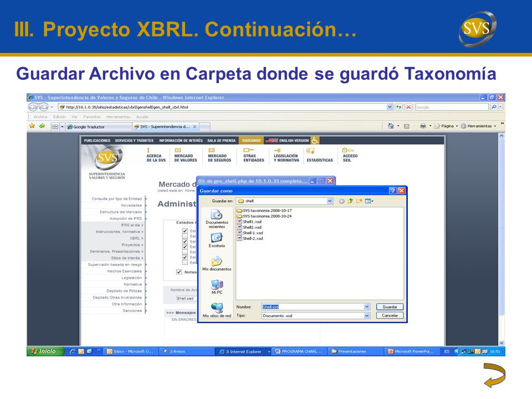
Task: Stop page loading with red X icon
Action: (x=408, y=107)
